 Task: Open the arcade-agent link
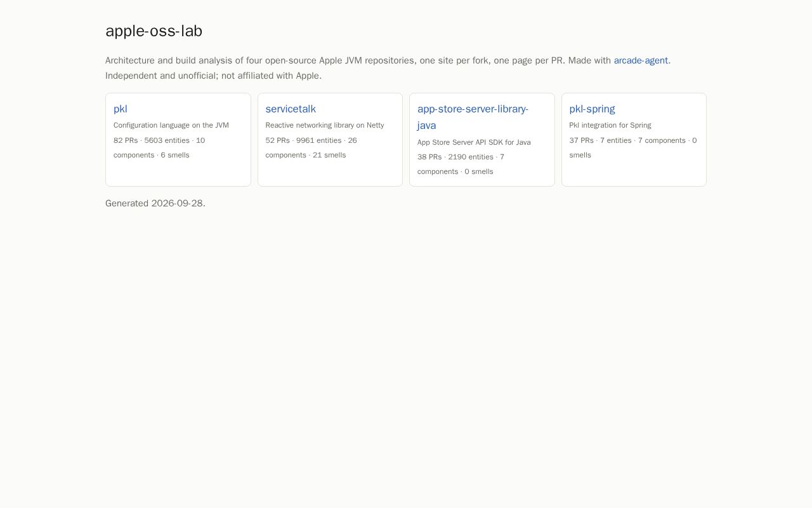[x=641, y=60]
